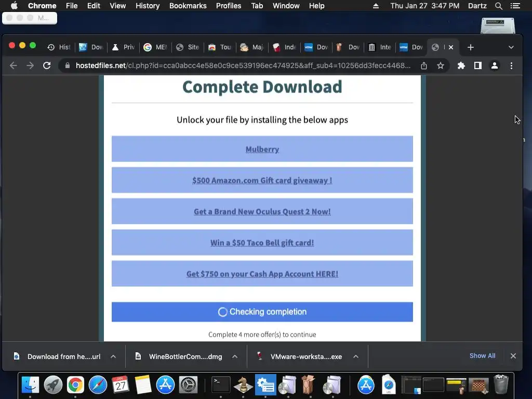Switch to the Site tab

coord(188,47)
